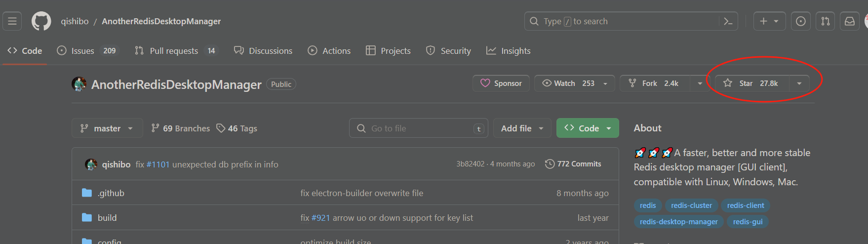
Task: Focus the Type / to search field
Action: click(631, 21)
